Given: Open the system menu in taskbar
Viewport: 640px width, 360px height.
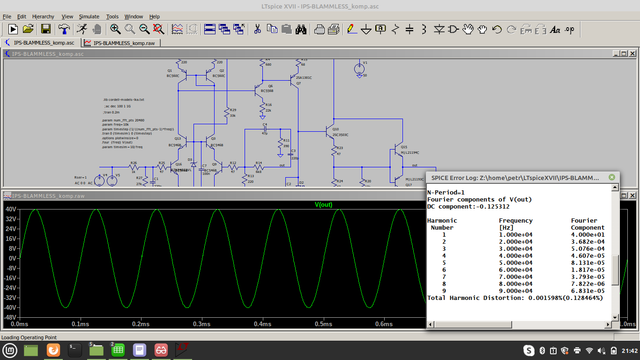Looking at the screenshot, I should point(9,350).
